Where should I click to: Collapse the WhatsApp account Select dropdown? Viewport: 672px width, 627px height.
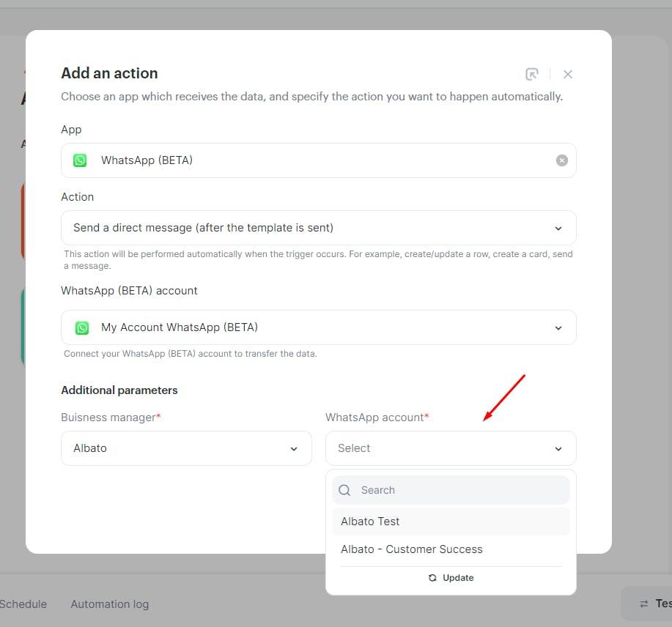click(451, 448)
